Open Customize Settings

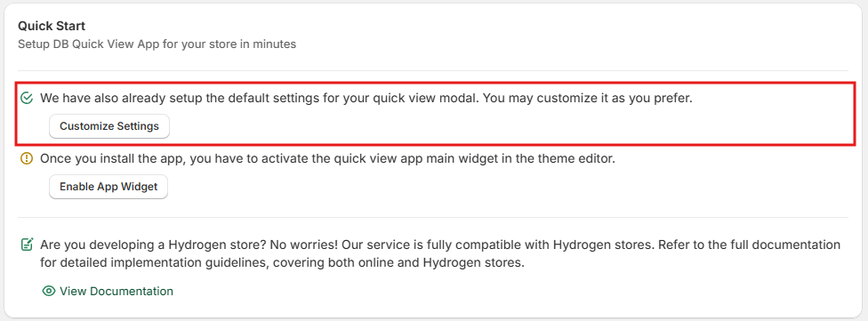click(x=109, y=126)
